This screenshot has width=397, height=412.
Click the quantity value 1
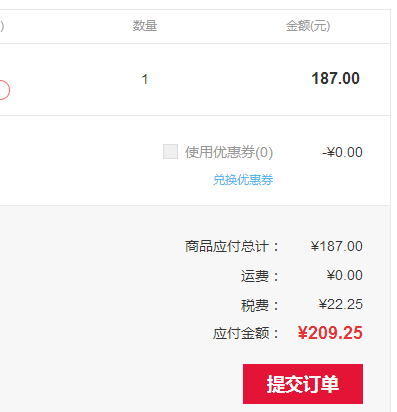point(145,79)
